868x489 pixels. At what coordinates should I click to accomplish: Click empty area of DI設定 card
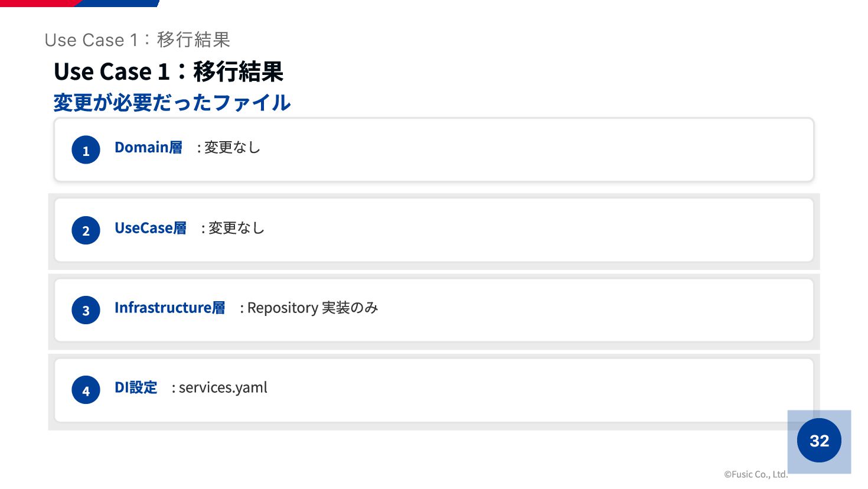pyautogui.click(x=531, y=390)
